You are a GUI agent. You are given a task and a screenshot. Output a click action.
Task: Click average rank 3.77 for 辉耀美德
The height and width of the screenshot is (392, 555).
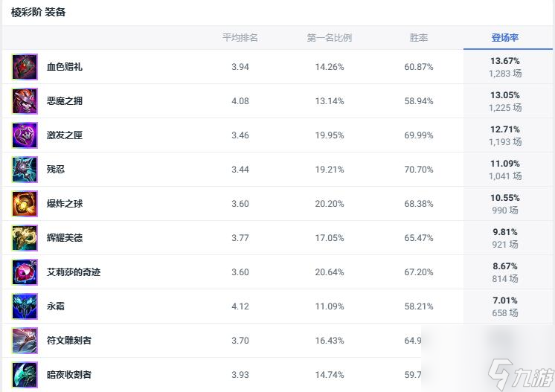click(x=240, y=238)
